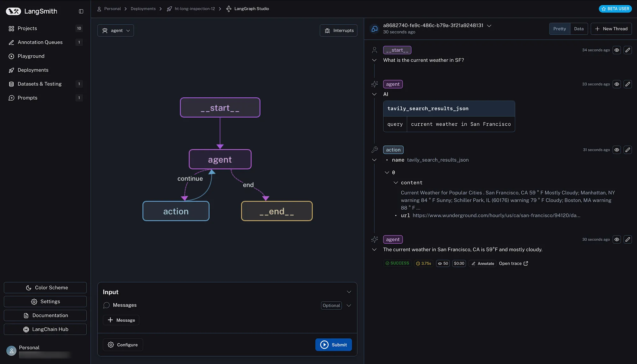This screenshot has width=637, height=364.
Task: Go to ht-long-inspection-12 breadcrumb
Action: [195, 9]
